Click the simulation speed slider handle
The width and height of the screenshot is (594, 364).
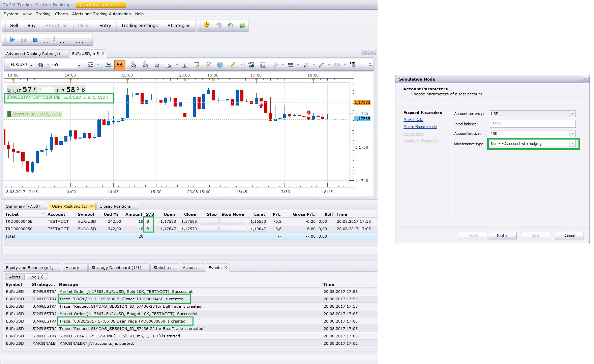54,39
